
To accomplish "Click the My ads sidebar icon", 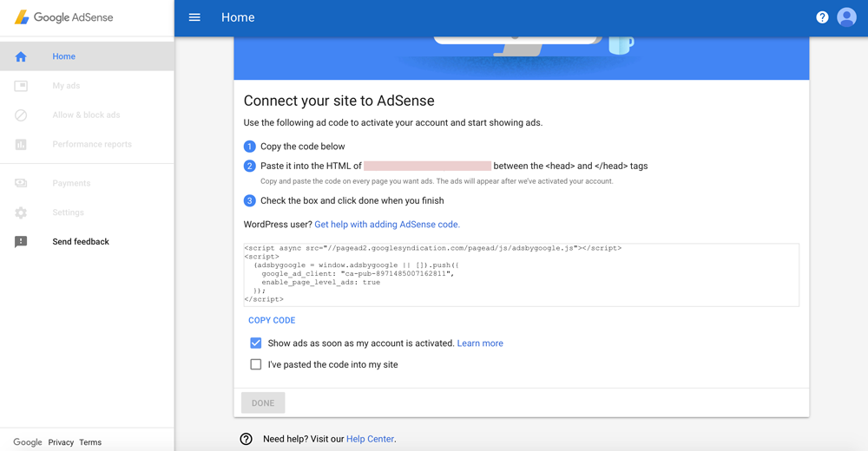I will point(21,86).
